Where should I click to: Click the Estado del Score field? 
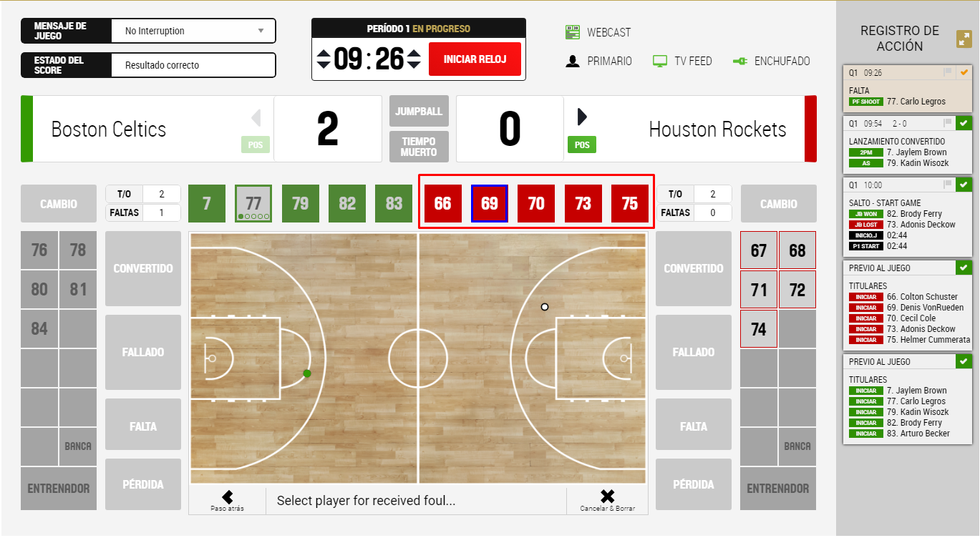[193, 65]
